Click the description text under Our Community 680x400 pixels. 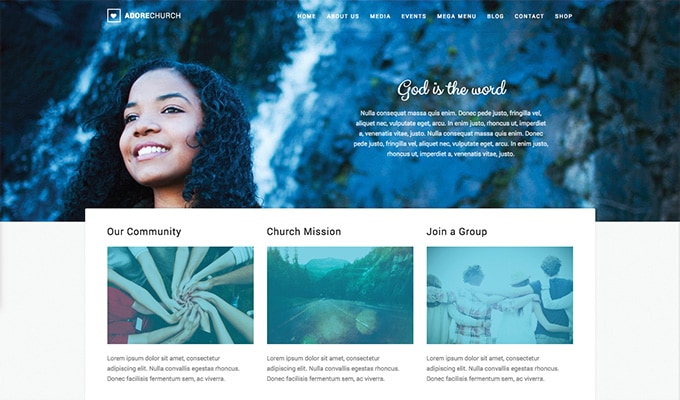pos(173,368)
